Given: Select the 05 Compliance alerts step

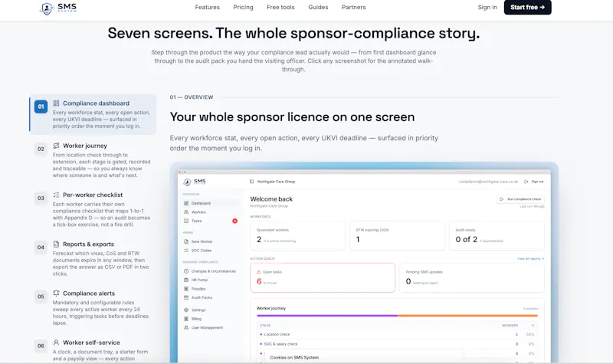Looking at the screenshot, I should pos(93,308).
